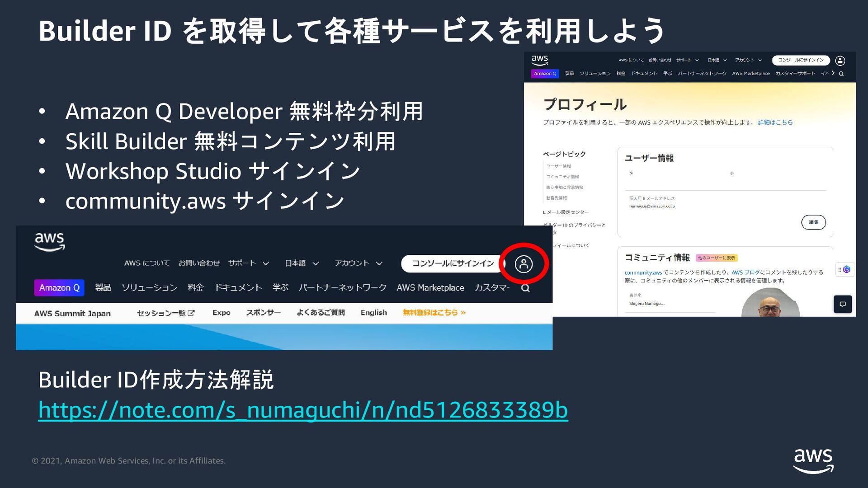868x488 pixels.
Task: Click AWS logo at slide bottom-right corner
Action: click(813, 460)
